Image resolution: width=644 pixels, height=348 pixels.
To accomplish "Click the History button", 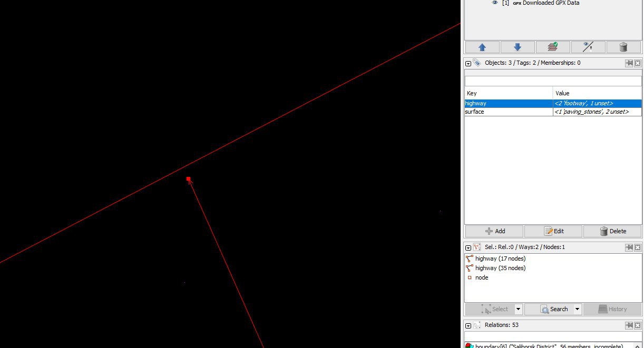I will pos(613,309).
